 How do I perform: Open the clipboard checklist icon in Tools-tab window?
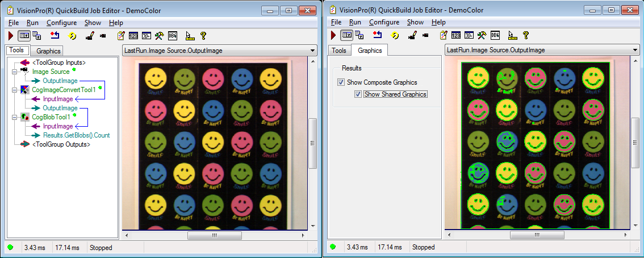(121, 36)
